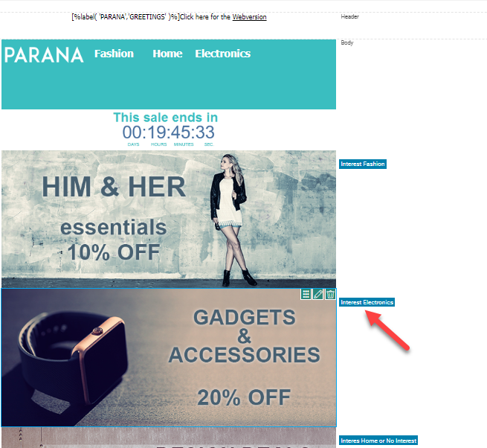
Task: Select the PARANA GREETINGS label text
Action: 126,17
